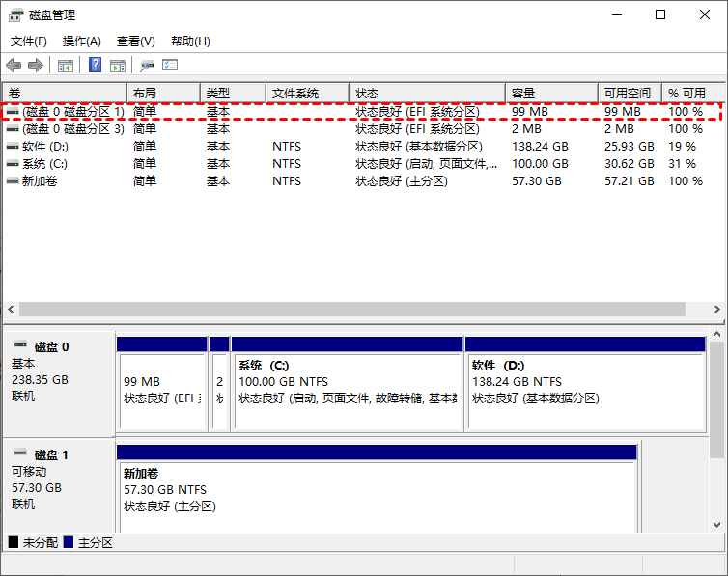Viewport: 728px width, 576px height.
Task: Select the 新加卷 57.30 GB partition block
Action: coord(377,489)
